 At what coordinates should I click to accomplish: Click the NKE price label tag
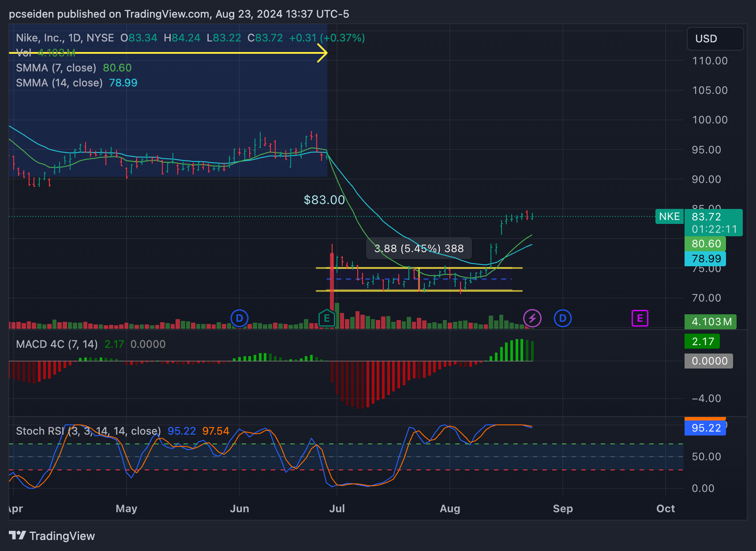(669, 216)
